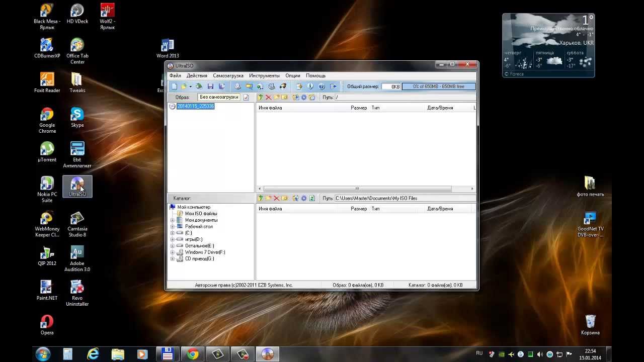Expand the CD привод(G:) node

tap(173, 259)
